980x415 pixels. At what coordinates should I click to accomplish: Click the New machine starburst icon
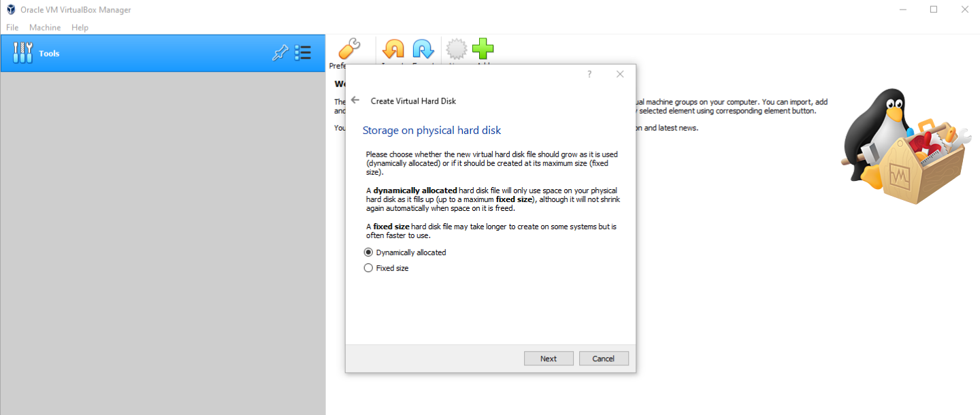457,49
